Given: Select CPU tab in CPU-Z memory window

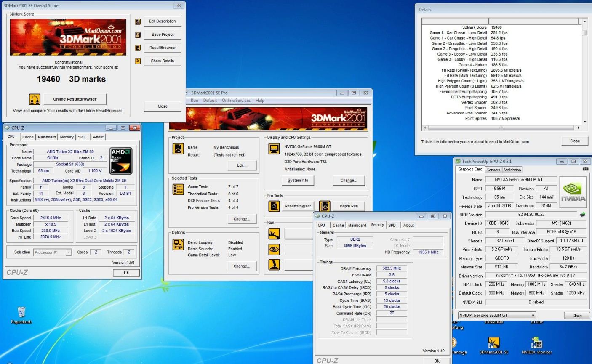Looking at the screenshot, I should [321, 226].
